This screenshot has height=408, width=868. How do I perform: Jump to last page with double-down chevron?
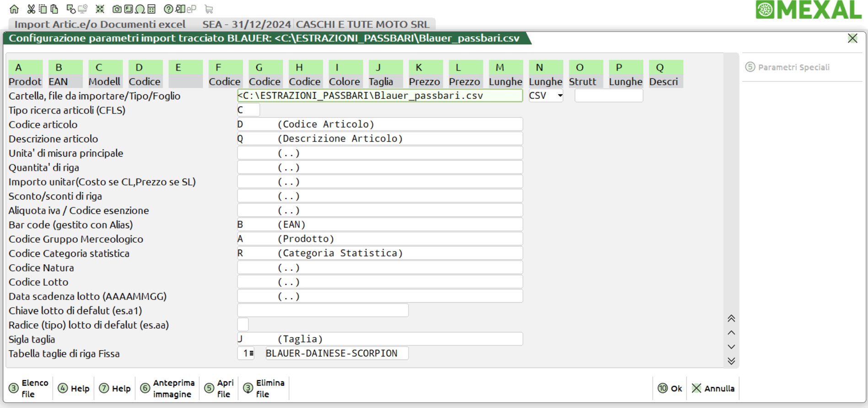pos(731,361)
